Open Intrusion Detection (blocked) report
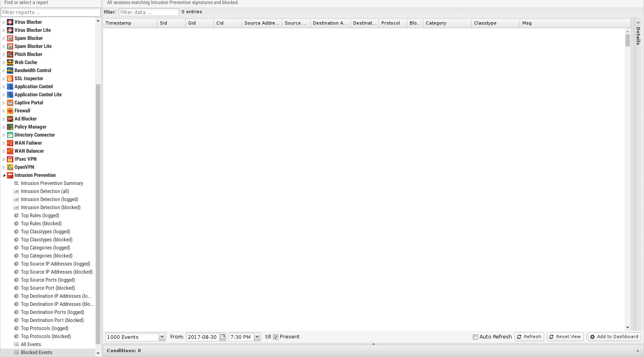Image resolution: width=644 pixels, height=357 pixels. (x=51, y=208)
